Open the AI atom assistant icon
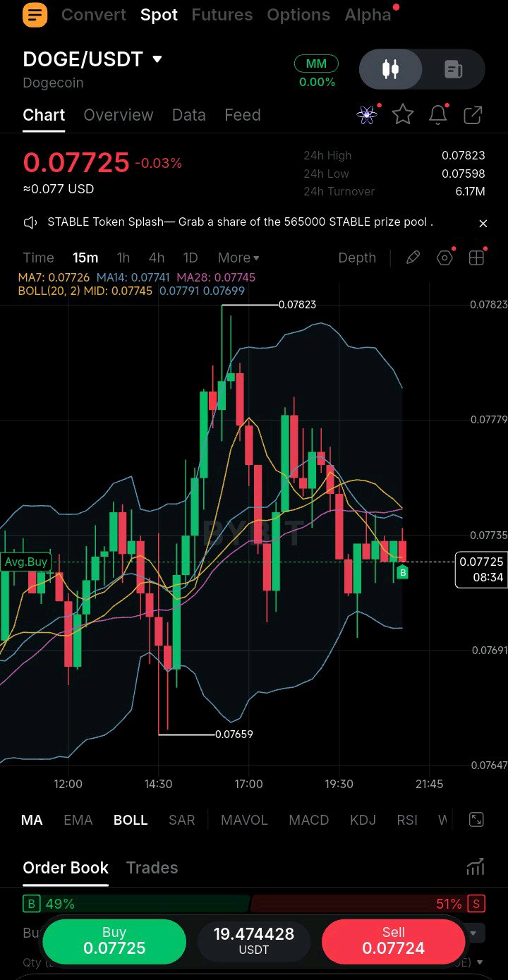Viewport: 508px width, 980px height. (367, 114)
